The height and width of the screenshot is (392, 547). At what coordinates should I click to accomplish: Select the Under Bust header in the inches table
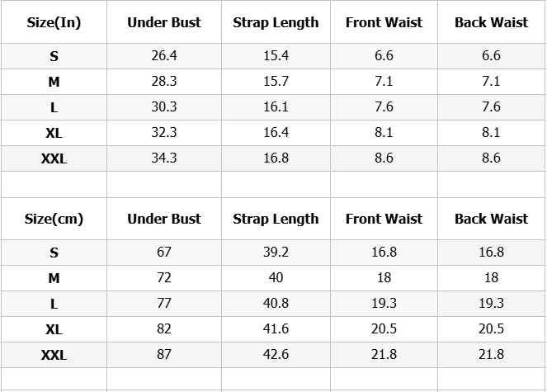pyautogui.click(x=164, y=22)
